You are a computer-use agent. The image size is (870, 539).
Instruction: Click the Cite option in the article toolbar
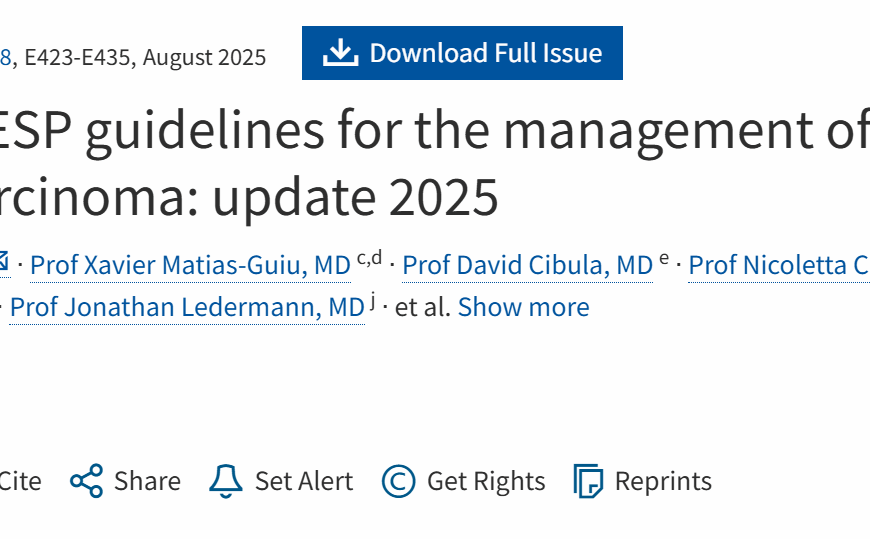(20, 481)
